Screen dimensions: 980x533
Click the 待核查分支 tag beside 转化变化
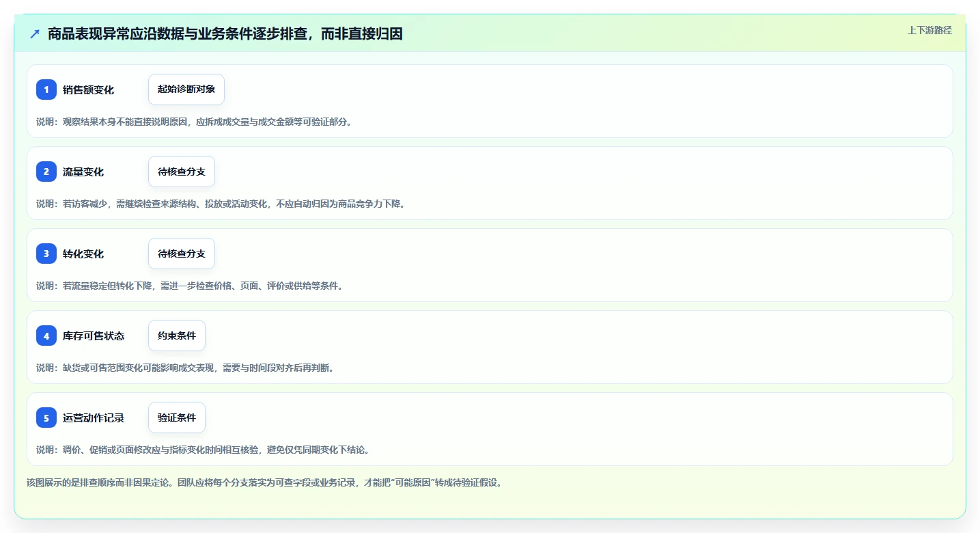(x=182, y=254)
